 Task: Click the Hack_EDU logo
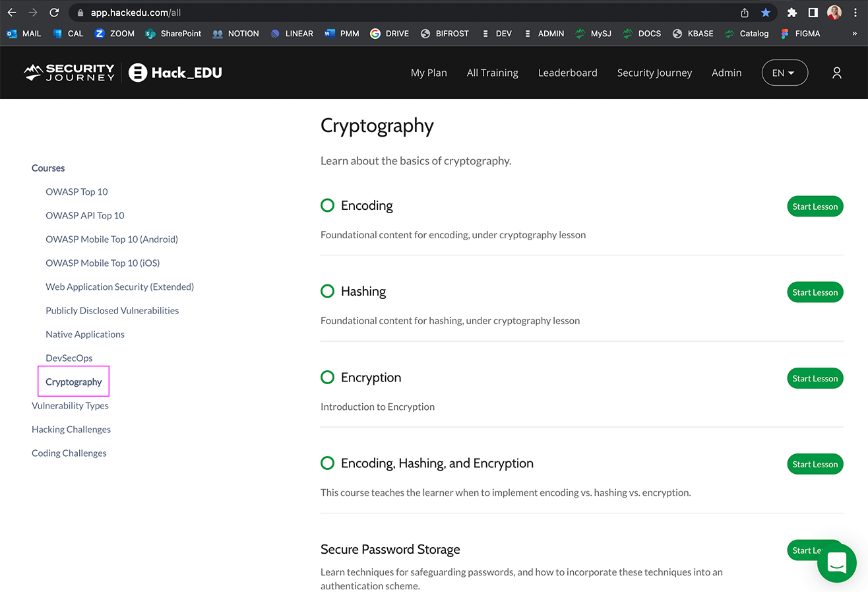(x=175, y=73)
